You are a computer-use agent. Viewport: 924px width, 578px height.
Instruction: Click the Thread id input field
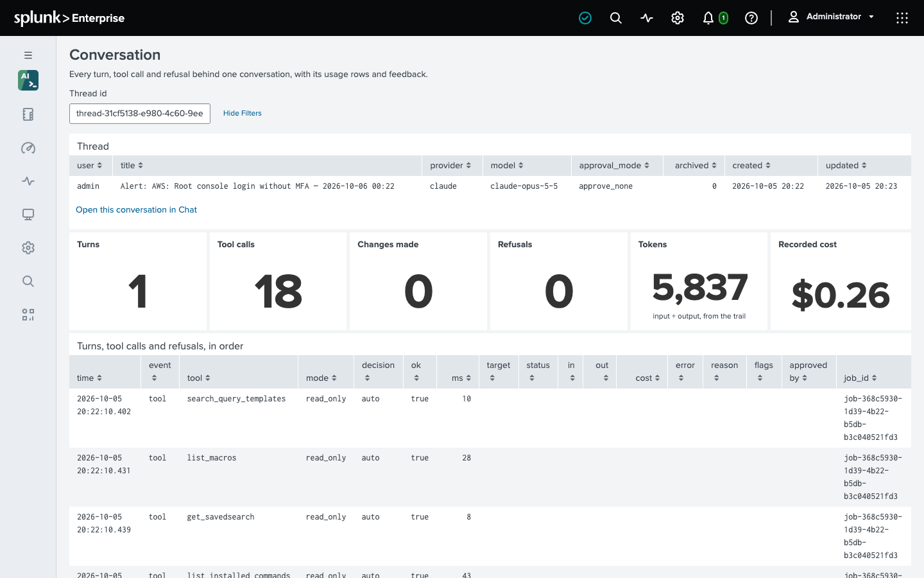140,114
